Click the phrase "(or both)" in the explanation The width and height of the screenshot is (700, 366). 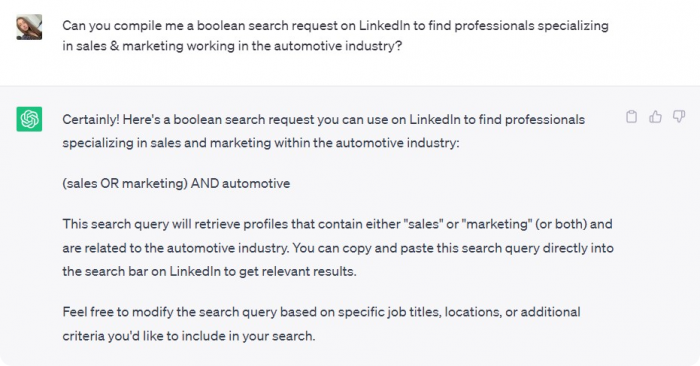[x=560, y=224]
